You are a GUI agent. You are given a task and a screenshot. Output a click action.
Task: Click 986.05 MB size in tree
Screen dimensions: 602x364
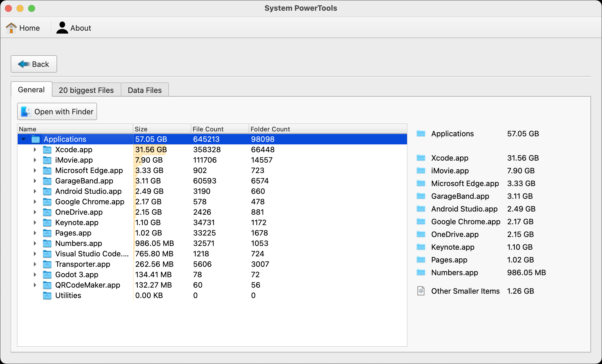click(154, 243)
